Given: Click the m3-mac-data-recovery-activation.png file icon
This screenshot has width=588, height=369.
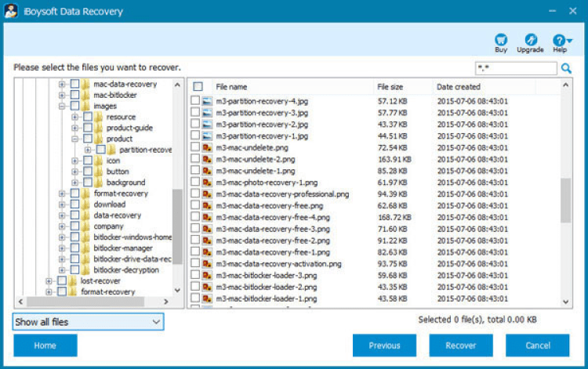Looking at the screenshot, I should pyautogui.click(x=207, y=264).
